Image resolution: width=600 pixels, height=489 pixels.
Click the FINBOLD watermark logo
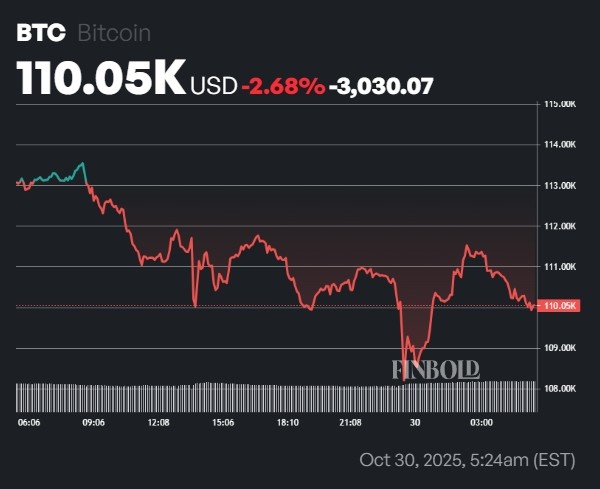tap(435, 369)
